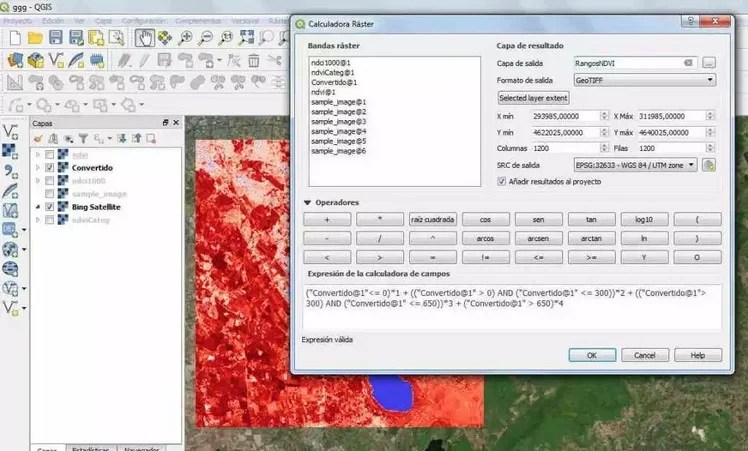Click the 'raíz cuadrada' operator button

[x=433, y=220]
